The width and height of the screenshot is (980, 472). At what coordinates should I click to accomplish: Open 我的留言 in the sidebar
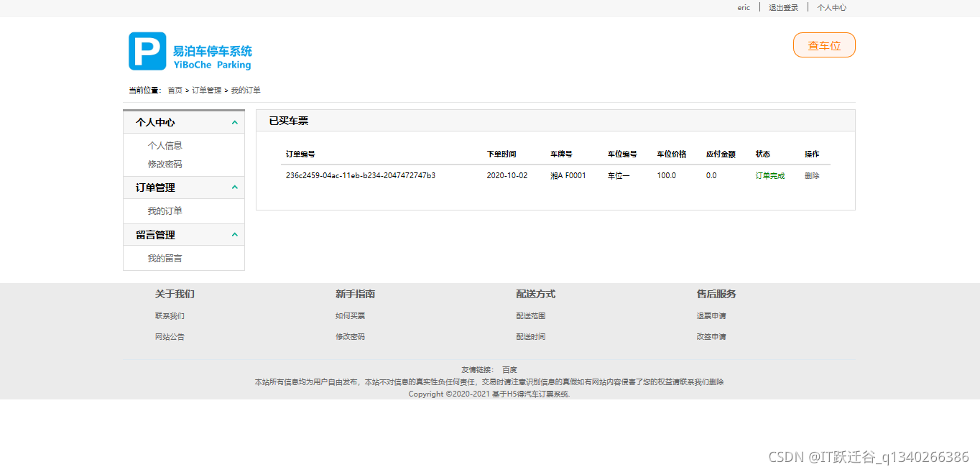165,258
